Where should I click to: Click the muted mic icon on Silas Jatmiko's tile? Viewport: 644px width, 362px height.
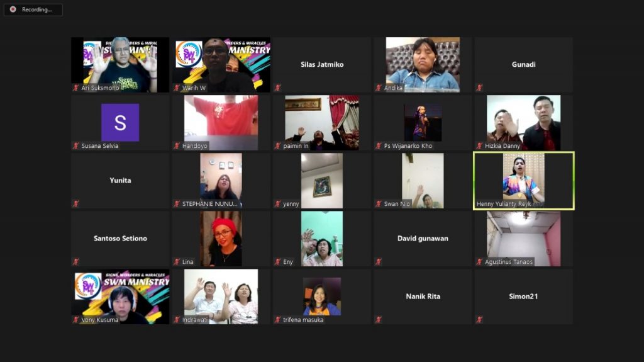[x=278, y=88]
